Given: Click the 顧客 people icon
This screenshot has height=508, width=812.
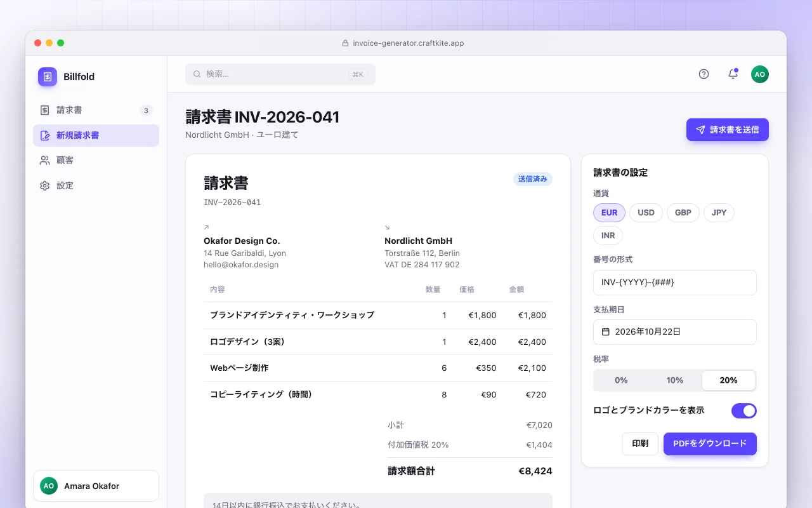Looking at the screenshot, I should click(44, 161).
